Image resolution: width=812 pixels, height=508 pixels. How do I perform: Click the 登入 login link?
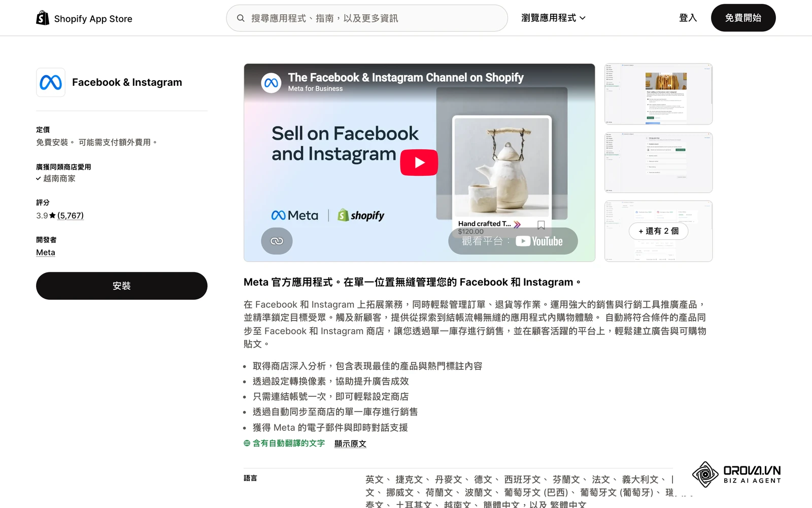(x=688, y=18)
